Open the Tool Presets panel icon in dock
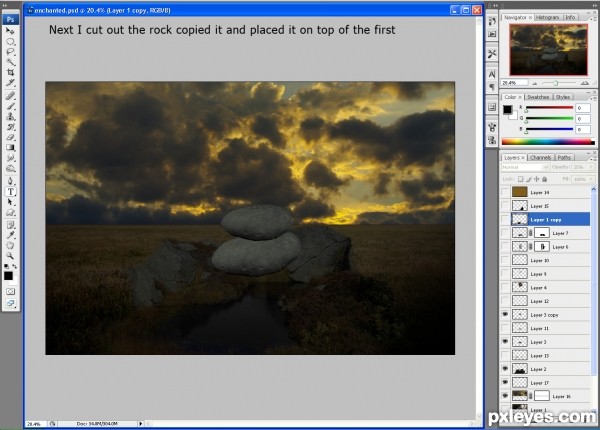Screen dimensions: 600x430 click(492, 54)
